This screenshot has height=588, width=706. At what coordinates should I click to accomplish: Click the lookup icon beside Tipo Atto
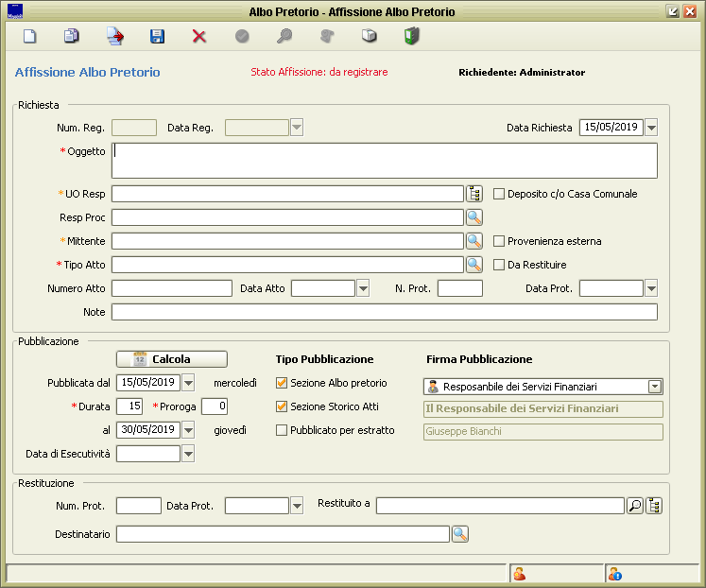pyautogui.click(x=474, y=265)
